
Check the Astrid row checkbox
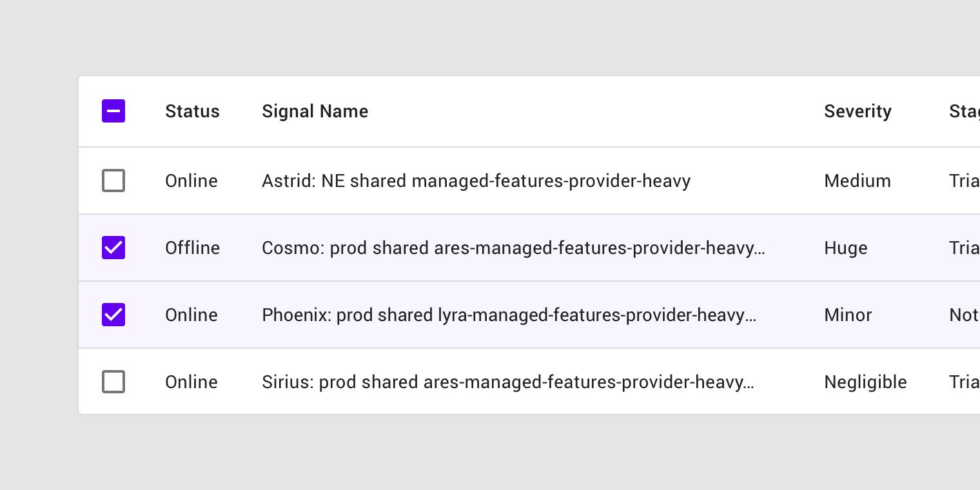(x=113, y=181)
